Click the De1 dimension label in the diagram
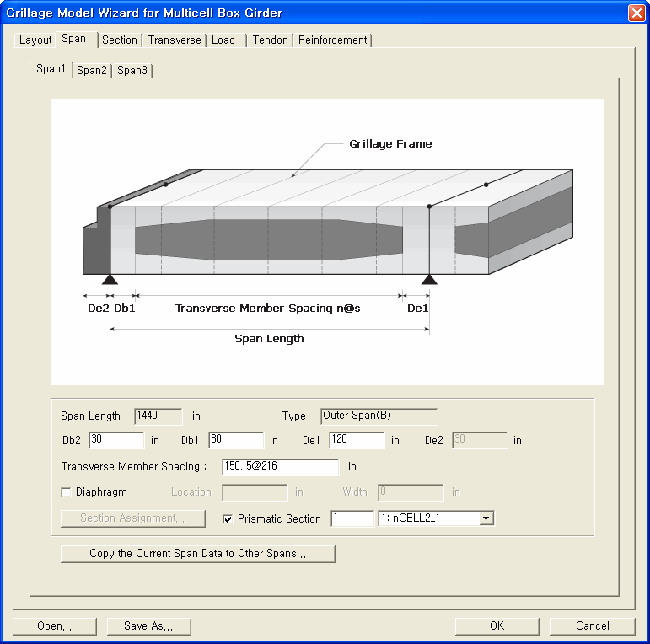 (417, 309)
